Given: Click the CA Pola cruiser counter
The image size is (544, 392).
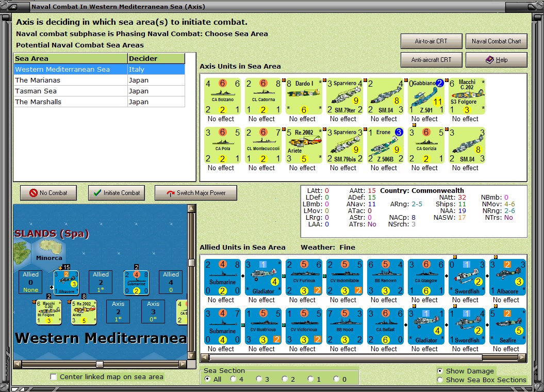Looking at the screenshot, I should click(x=222, y=145).
